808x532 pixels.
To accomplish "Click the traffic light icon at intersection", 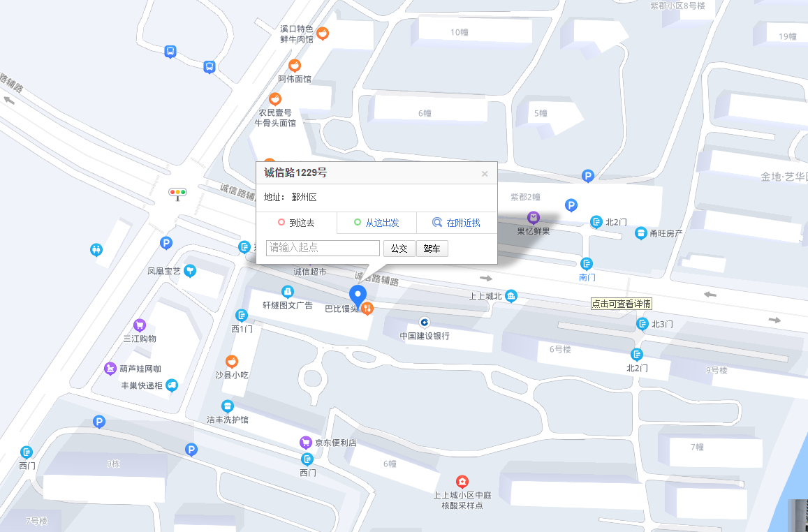I will point(178,193).
